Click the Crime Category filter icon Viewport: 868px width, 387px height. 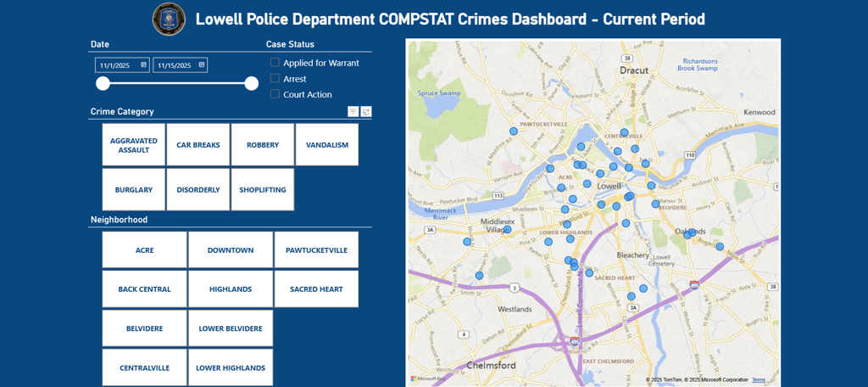click(353, 111)
